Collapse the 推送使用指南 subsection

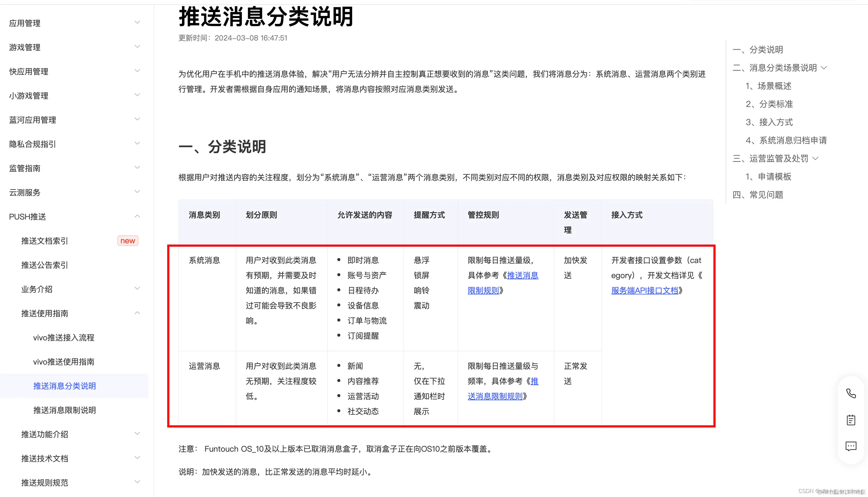coord(137,313)
